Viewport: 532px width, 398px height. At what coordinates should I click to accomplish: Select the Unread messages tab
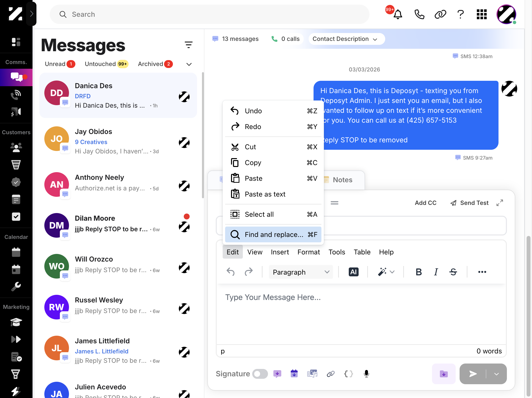(60, 64)
